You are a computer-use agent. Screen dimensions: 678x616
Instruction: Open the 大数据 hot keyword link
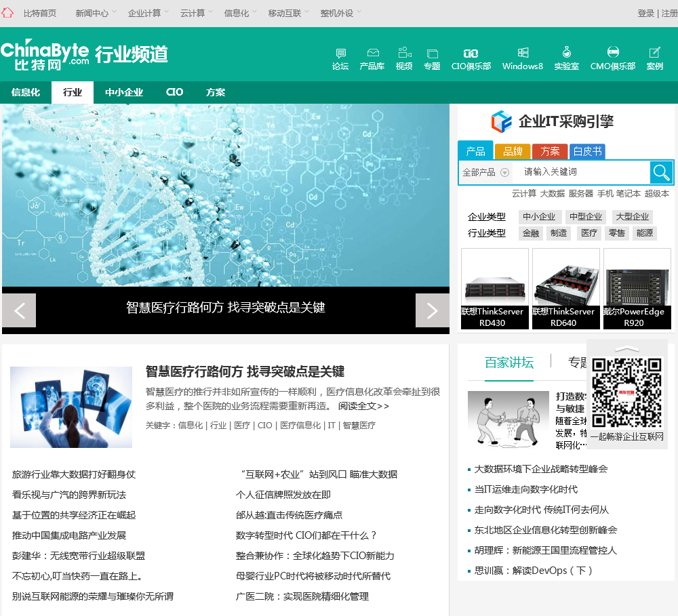point(552,193)
